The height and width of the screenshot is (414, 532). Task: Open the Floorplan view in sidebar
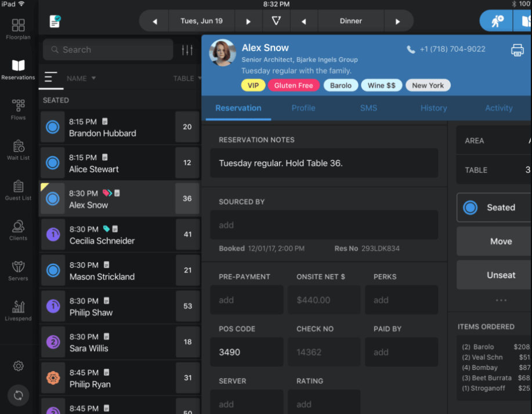pos(18,28)
